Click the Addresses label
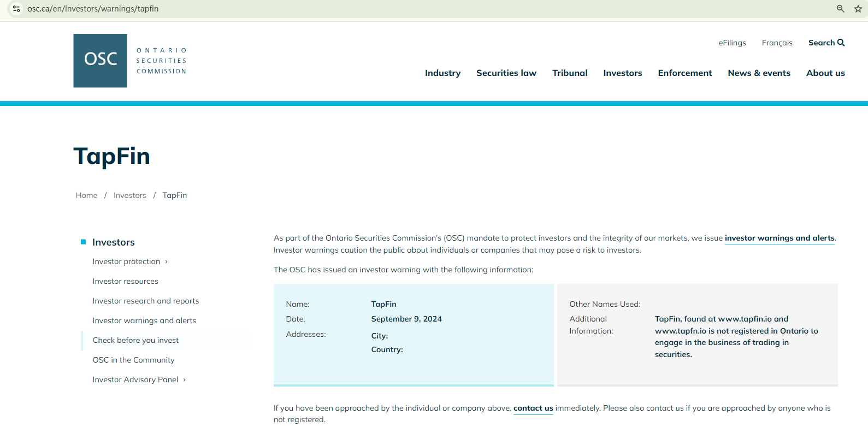 coord(306,334)
